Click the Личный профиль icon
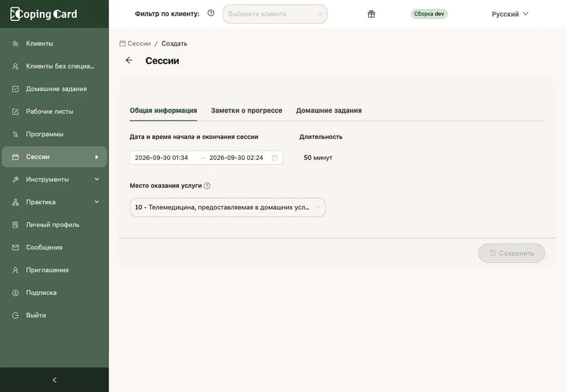Screen dimensions: 566x392 coord(15,225)
